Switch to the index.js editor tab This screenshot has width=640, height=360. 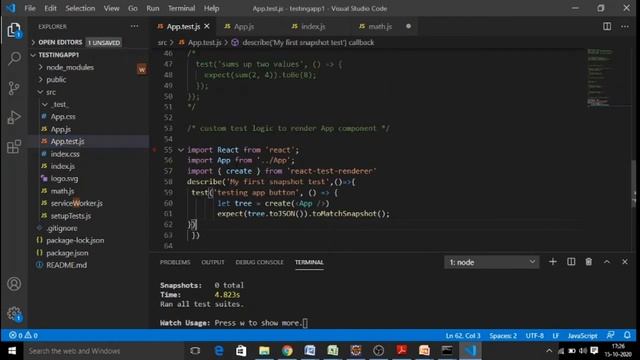tap(313, 27)
